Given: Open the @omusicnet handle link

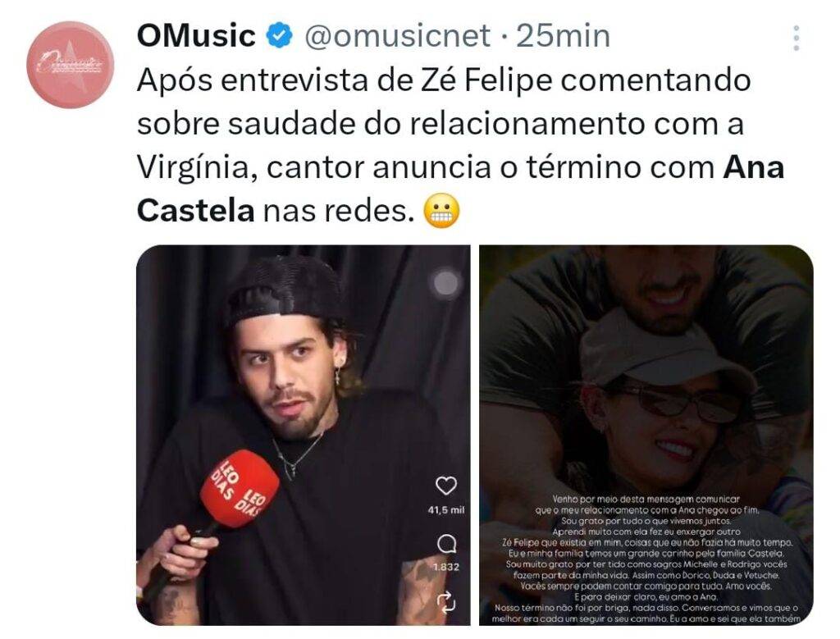Looking at the screenshot, I should [x=397, y=36].
